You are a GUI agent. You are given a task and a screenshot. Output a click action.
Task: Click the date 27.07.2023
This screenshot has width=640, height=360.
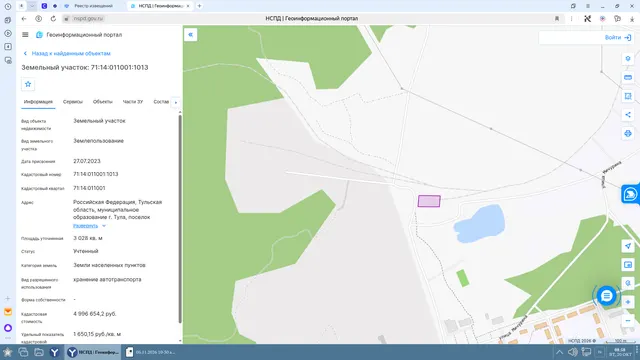(87, 161)
